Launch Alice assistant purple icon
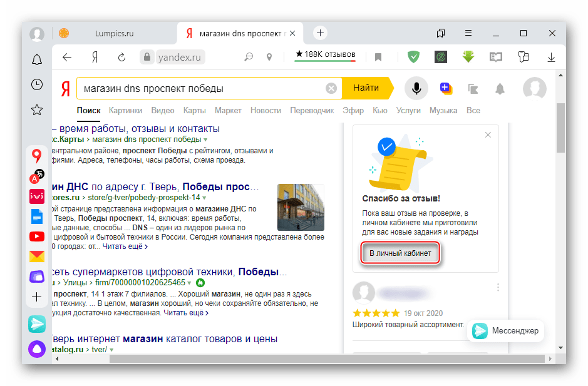Viewport: 588px width, 386px height. coord(37,348)
